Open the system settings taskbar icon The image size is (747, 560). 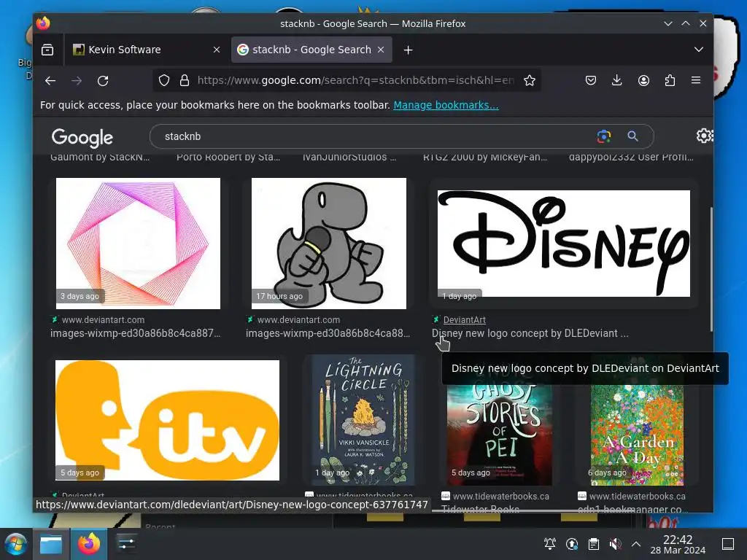coord(126,544)
